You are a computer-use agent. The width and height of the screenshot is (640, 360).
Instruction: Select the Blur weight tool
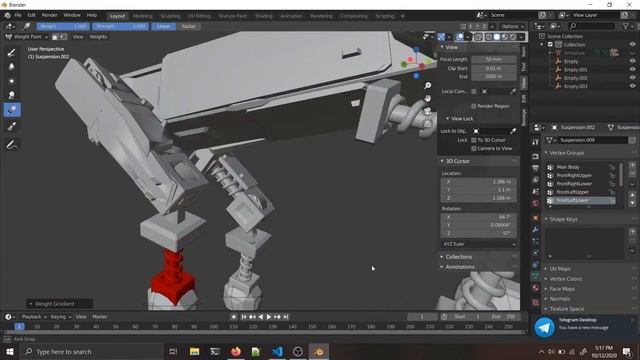[x=11, y=67]
